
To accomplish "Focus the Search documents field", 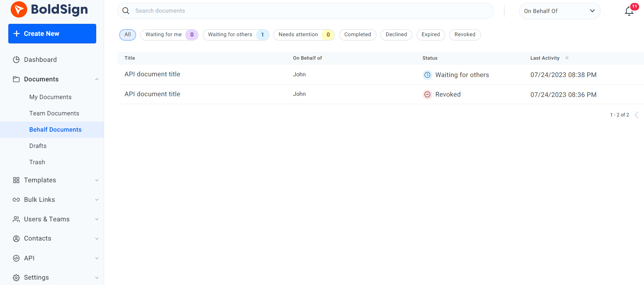I will pos(306,11).
